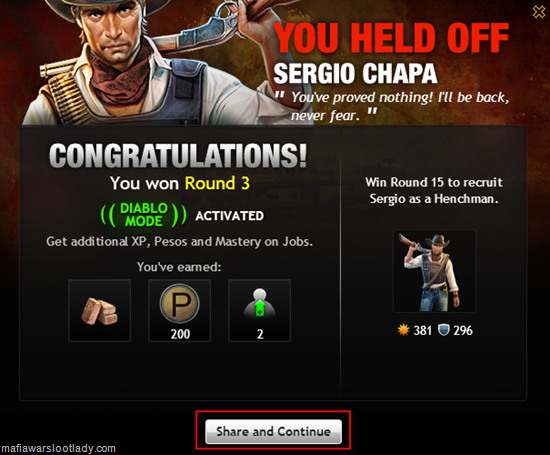
Task: Click the blue defense shield icon
Action: [x=444, y=330]
